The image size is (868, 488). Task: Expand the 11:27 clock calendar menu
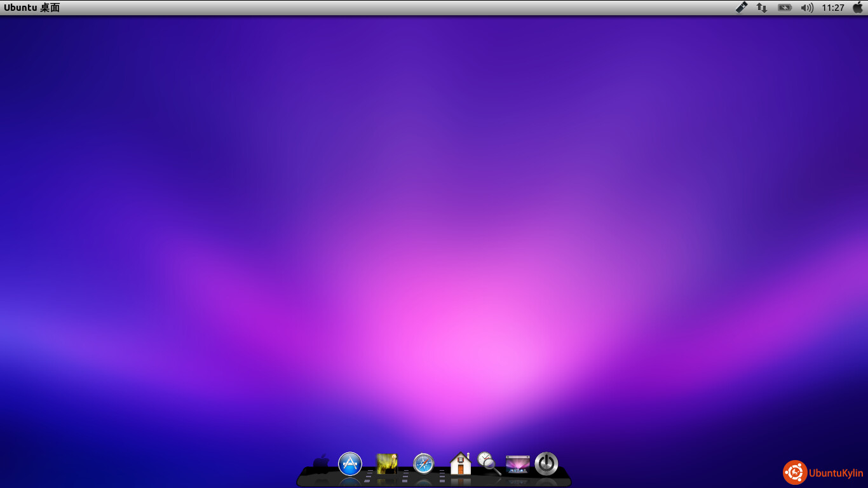coord(832,8)
